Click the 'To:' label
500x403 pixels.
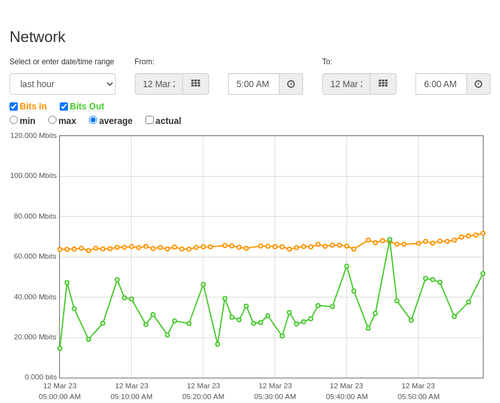click(327, 62)
